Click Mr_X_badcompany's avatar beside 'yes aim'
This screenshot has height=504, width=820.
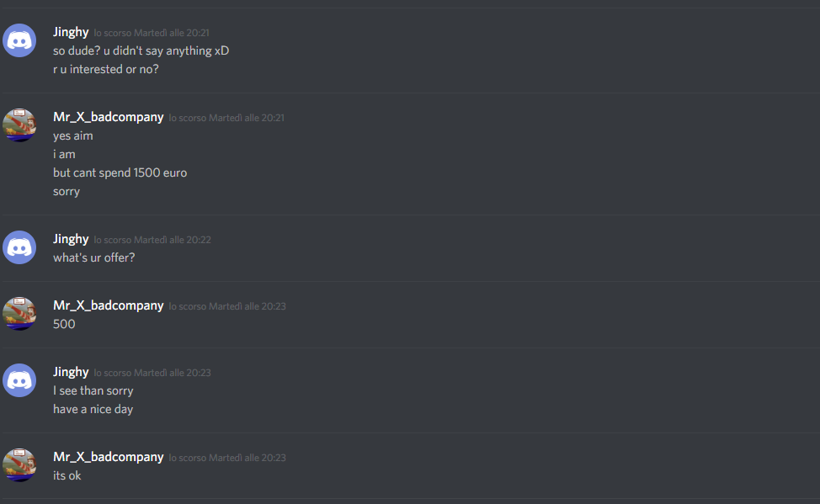pos(19,125)
